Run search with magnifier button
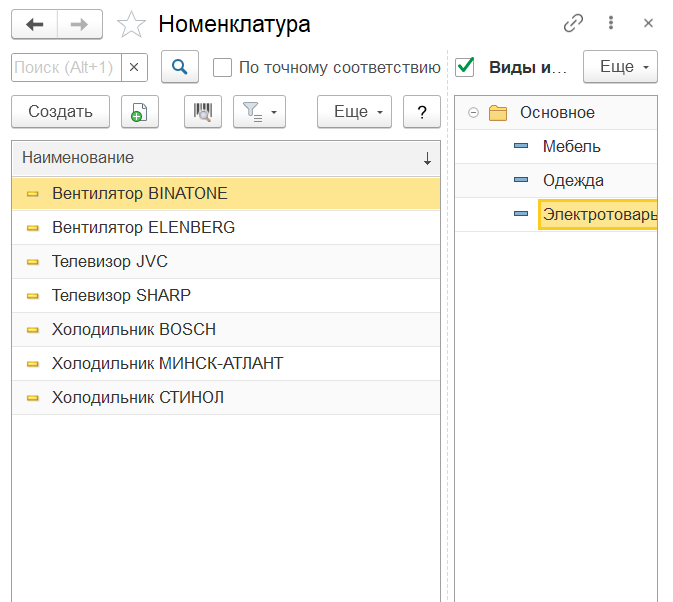 (180, 67)
